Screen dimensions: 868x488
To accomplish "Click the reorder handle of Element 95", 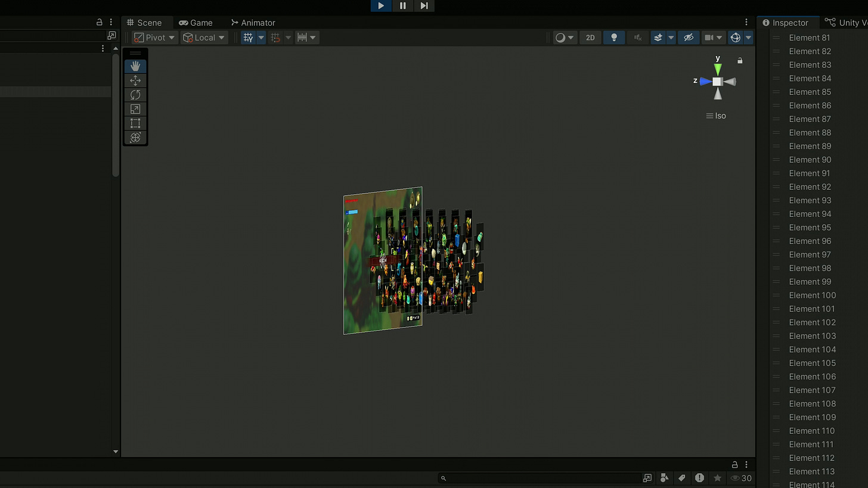I will (x=776, y=228).
